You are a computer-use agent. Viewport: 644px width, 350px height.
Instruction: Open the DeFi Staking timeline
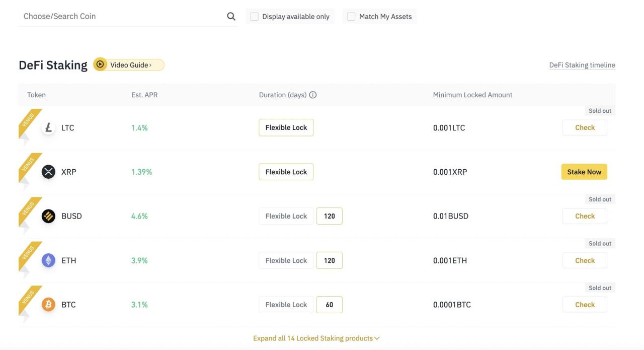[582, 64]
